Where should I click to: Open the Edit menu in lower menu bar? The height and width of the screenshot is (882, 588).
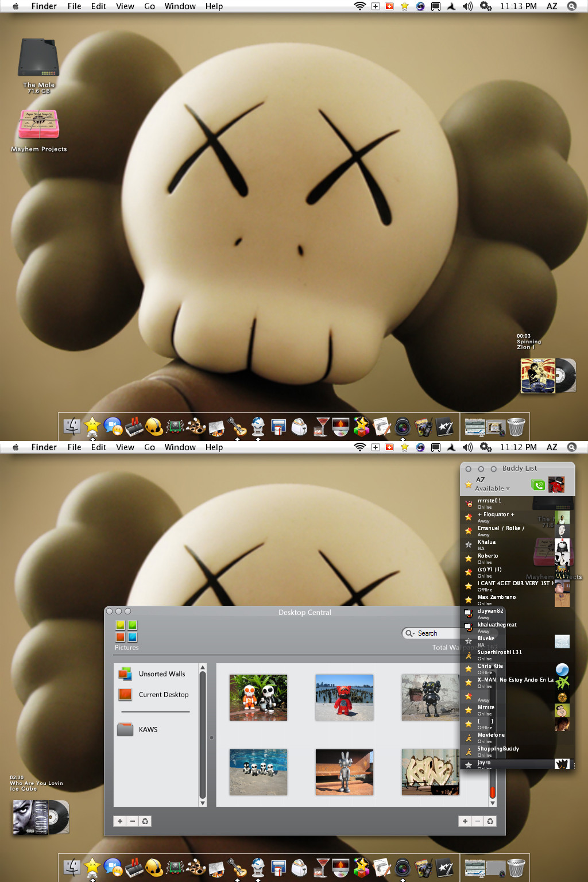98,447
